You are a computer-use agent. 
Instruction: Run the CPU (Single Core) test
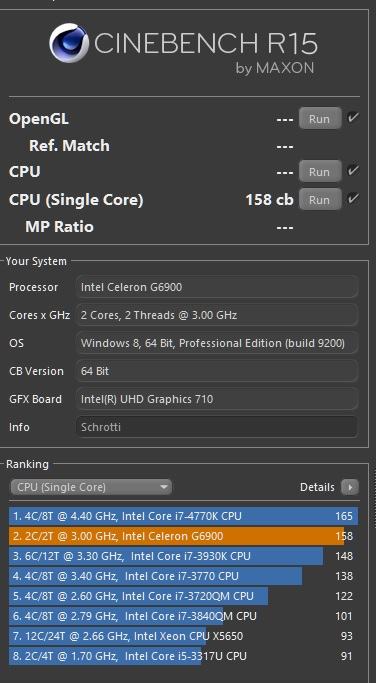(x=320, y=199)
